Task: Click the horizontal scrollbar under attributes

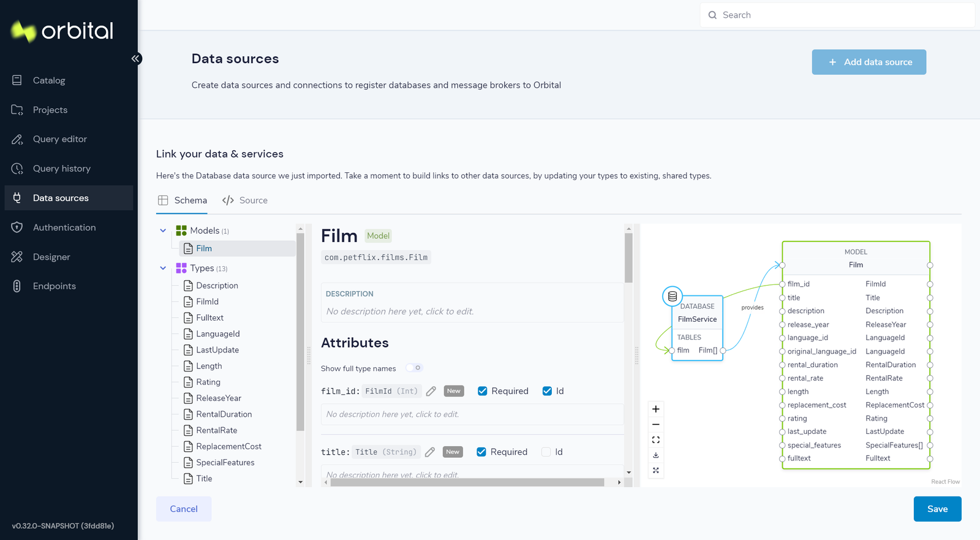Action: [467, 482]
